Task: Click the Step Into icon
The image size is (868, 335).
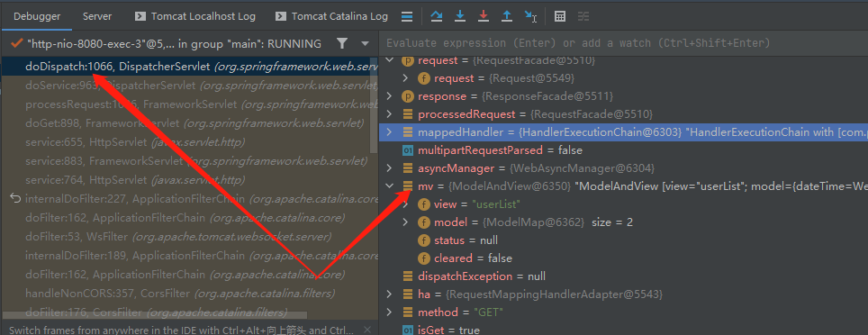Action: [459, 16]
